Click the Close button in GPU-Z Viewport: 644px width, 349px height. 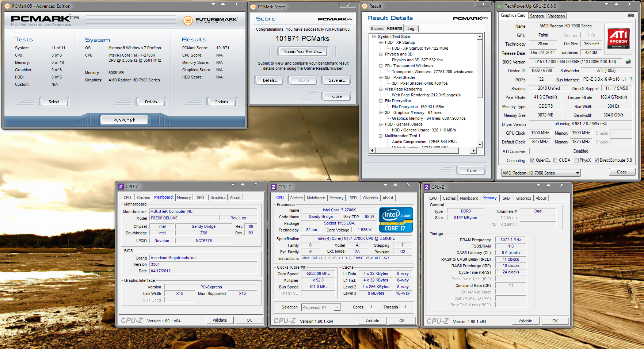(622, 172)
